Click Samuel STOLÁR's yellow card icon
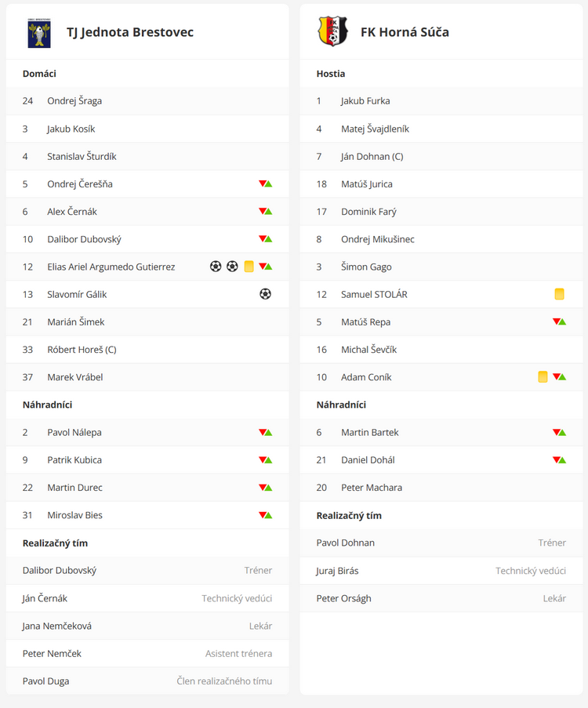 point(559,294)
